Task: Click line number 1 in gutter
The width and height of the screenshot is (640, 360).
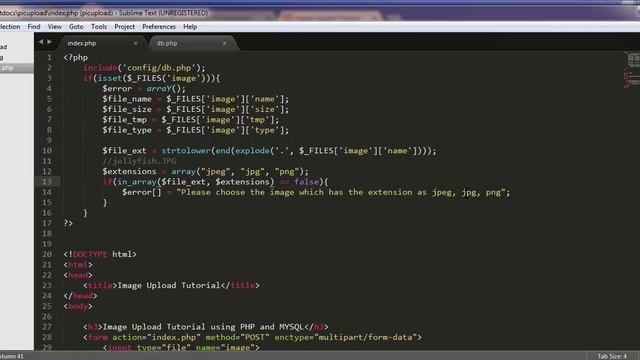Action: pyautogui.click(x=49, y=58)
